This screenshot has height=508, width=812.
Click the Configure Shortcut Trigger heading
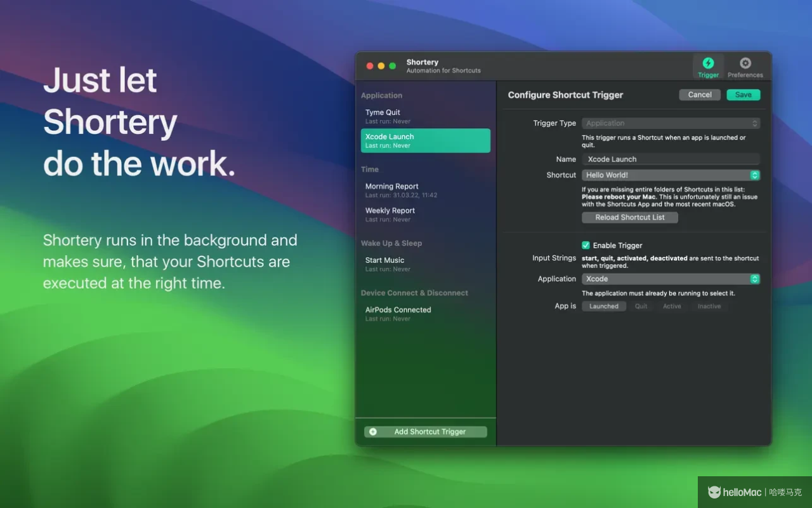(x=565, y=95)
